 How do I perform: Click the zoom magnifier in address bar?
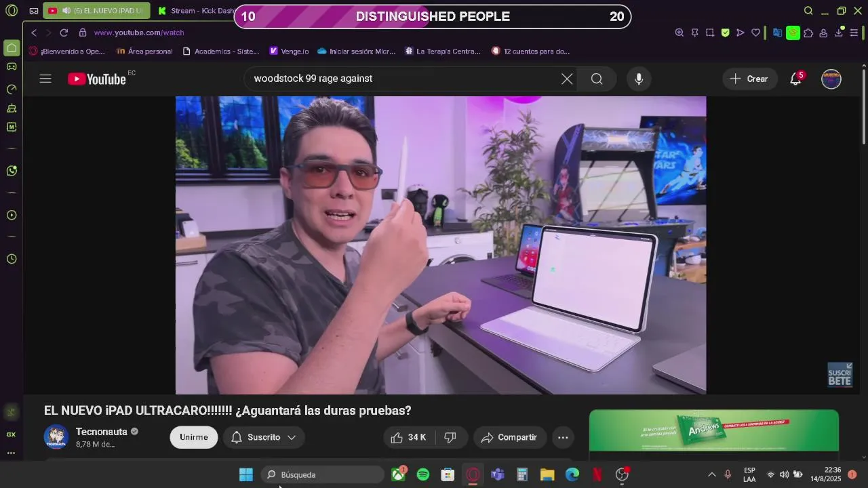(x=679, y=33)
